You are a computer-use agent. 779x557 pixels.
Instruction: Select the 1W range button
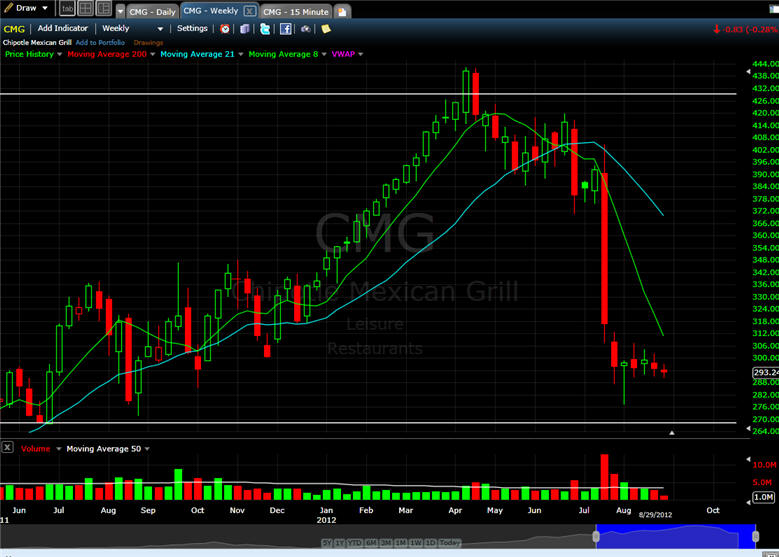(416, 543)
